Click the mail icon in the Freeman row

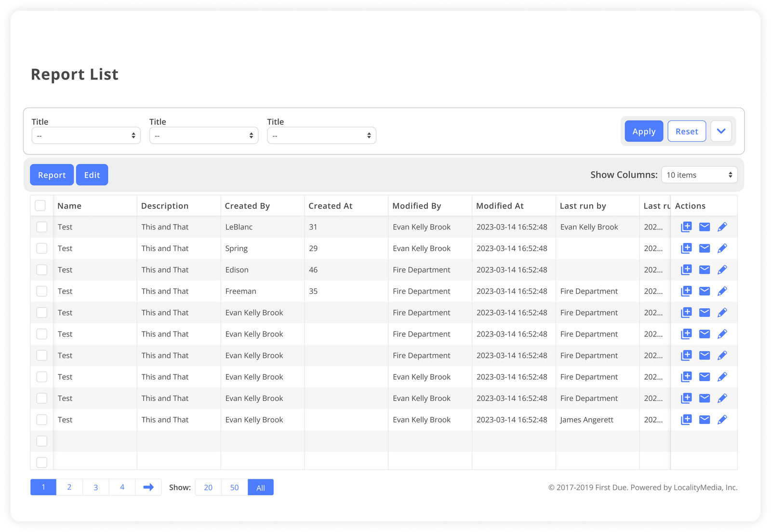tap(705, 291)
